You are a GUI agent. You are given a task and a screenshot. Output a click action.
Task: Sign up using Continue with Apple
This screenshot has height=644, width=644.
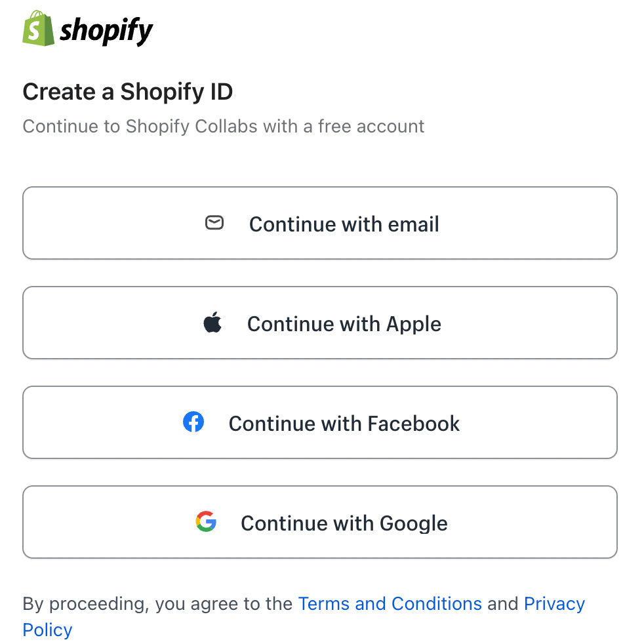344,324
